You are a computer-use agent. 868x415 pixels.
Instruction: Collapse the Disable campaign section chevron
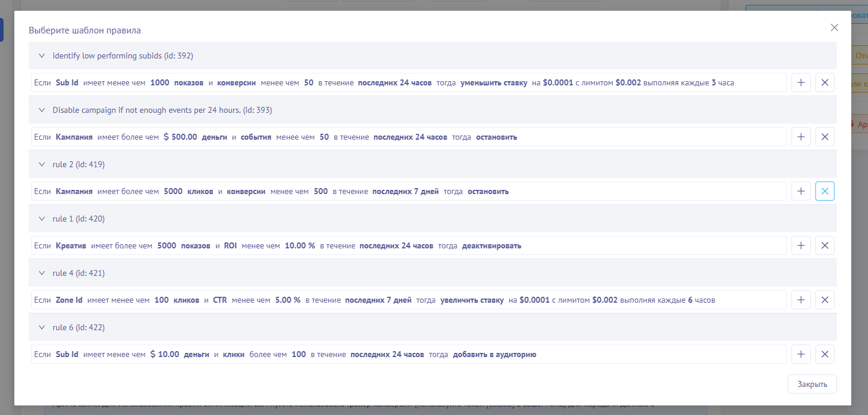pos(42,110)
